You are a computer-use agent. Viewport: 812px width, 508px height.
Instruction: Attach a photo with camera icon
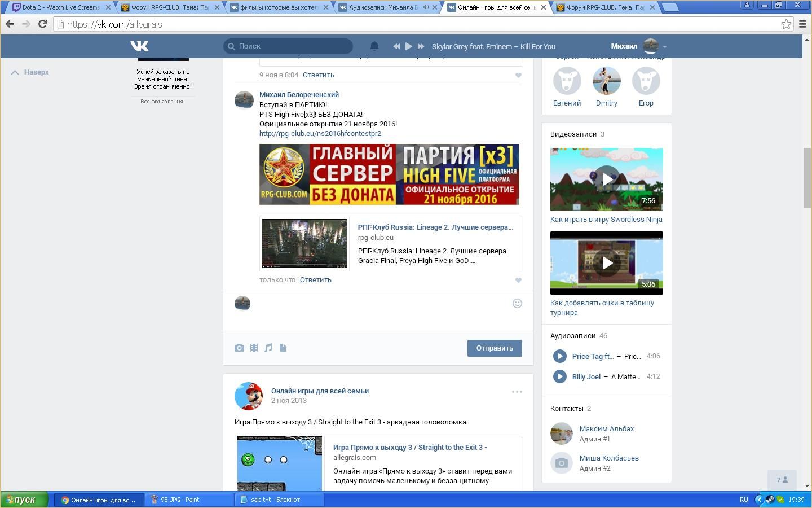click(x=239, y=348)
